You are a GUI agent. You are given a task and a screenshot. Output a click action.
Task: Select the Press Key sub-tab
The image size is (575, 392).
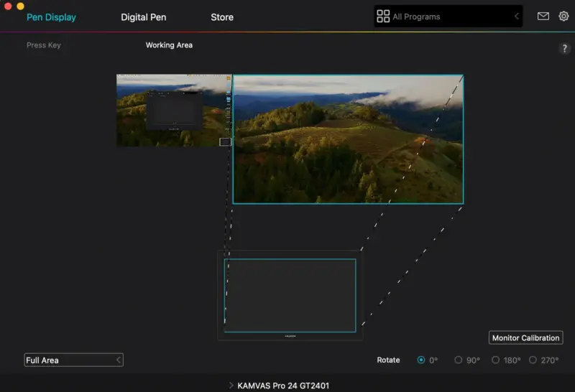pos(44,45)
